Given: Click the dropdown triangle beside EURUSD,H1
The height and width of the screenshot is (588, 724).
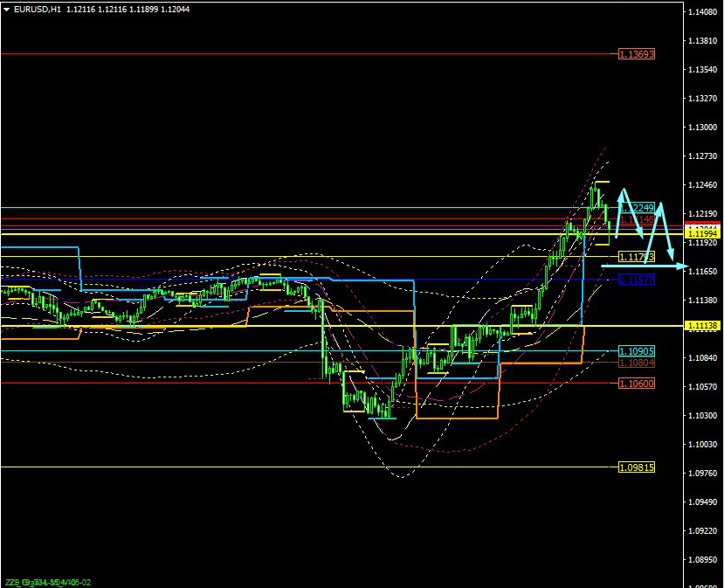Looking at the screenshot, I should (7, 9).
